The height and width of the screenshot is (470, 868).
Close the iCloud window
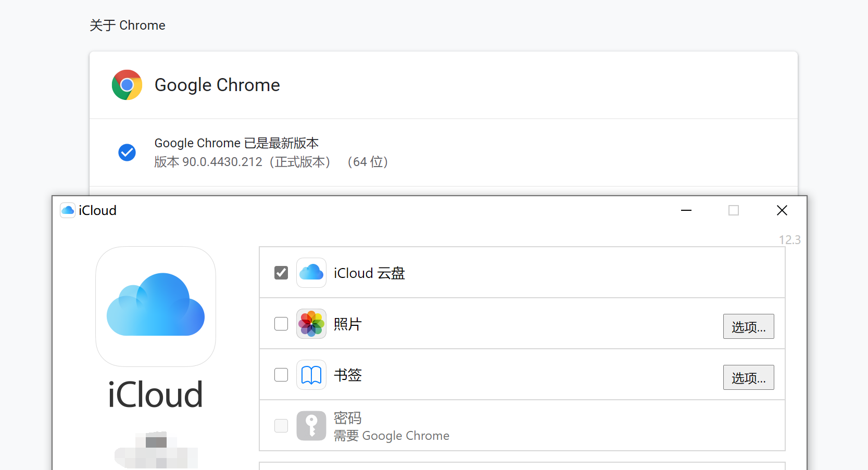pyautogui.click(x=782, y=210)
